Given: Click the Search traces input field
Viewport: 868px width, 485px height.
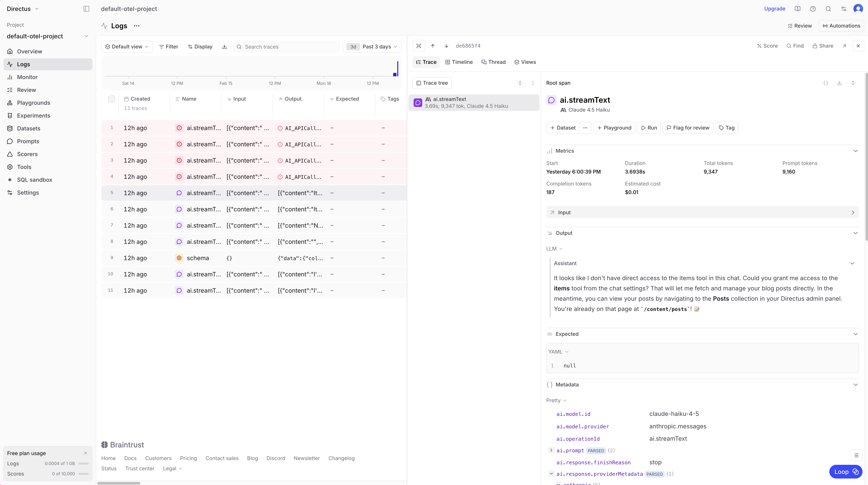Looking at the screenshot, I should [286, 47].
